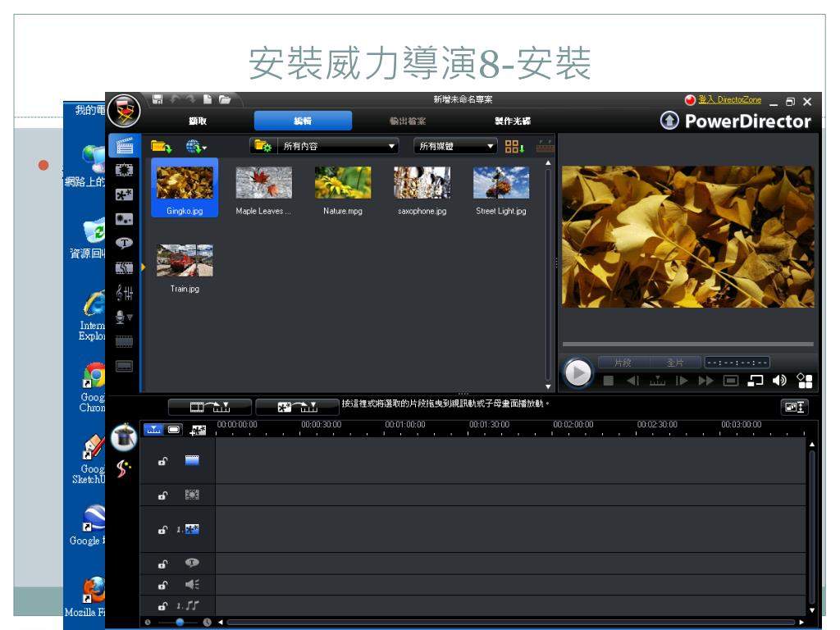
Task: Toggle lock on the voice track
Action: pyautogui.click(x=163, y=585)
